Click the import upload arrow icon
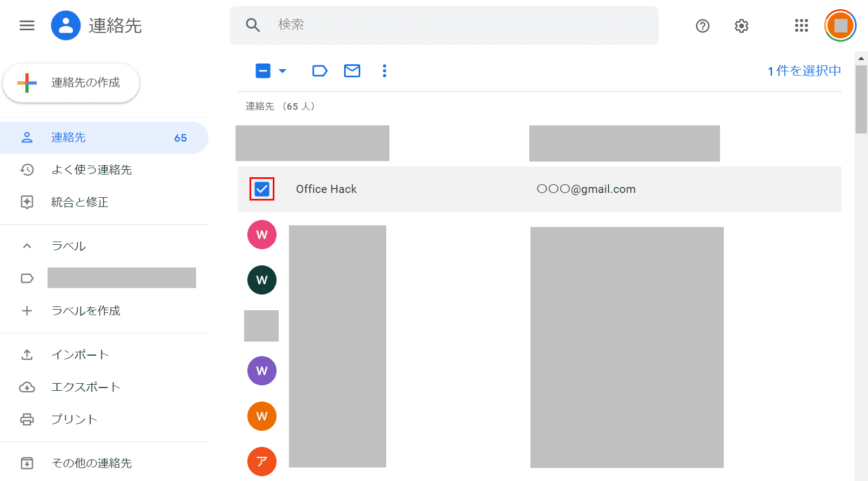The width and height of the screenshot is (868, 481). 27,355
